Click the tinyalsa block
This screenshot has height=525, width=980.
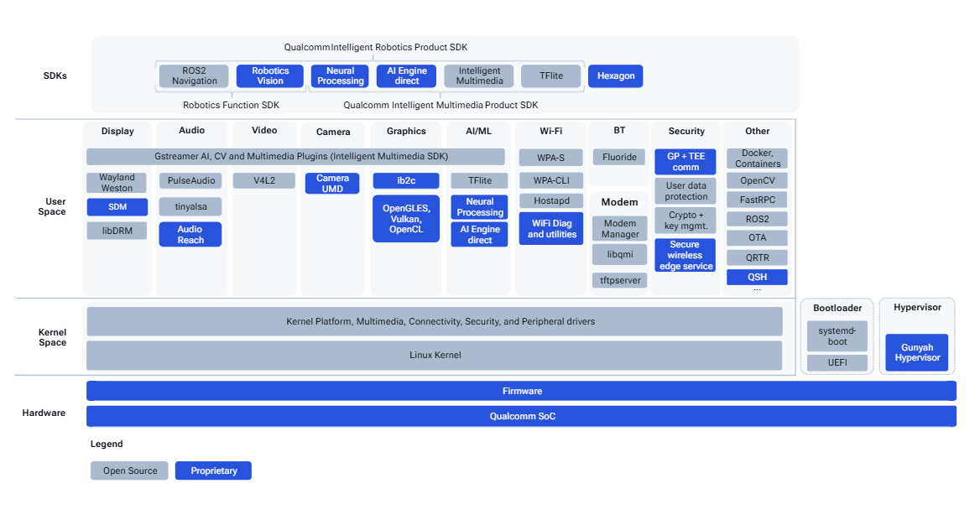[x=190, y=206]
